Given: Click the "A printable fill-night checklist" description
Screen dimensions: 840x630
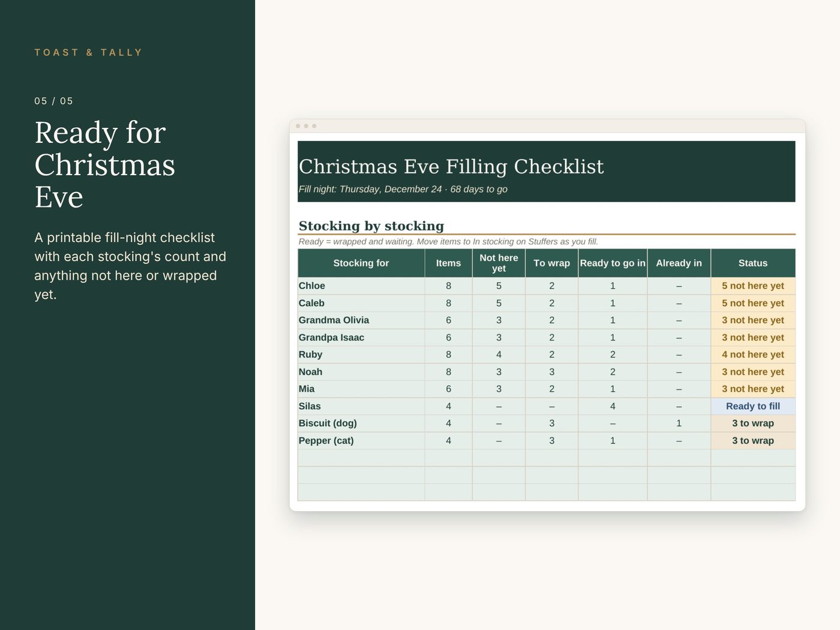Looking at the screenshot, I should point(130,266).
